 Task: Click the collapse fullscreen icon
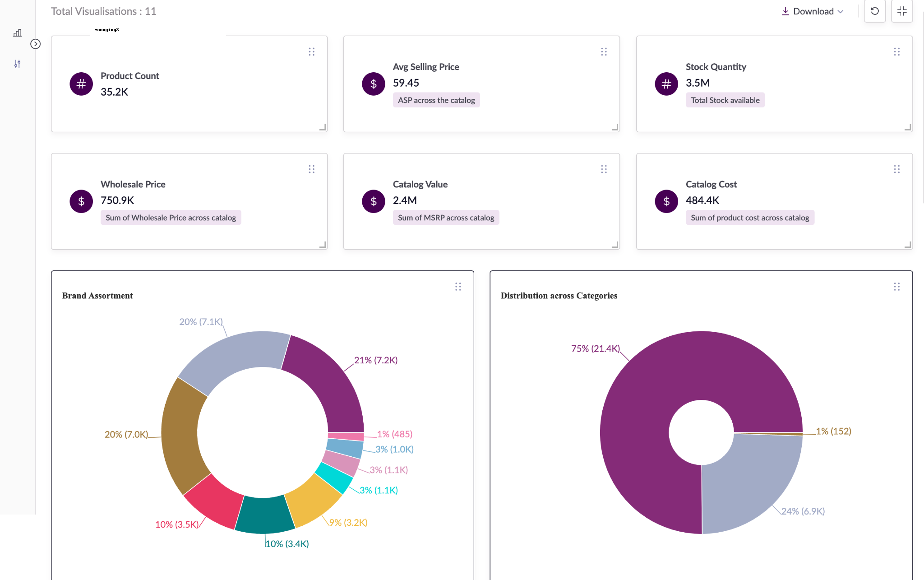pos(901,11)
